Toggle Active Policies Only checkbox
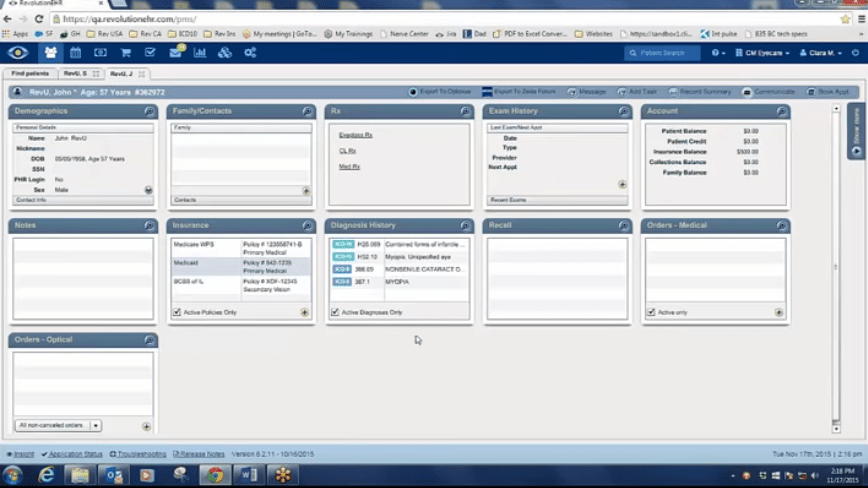 (177, 313)
